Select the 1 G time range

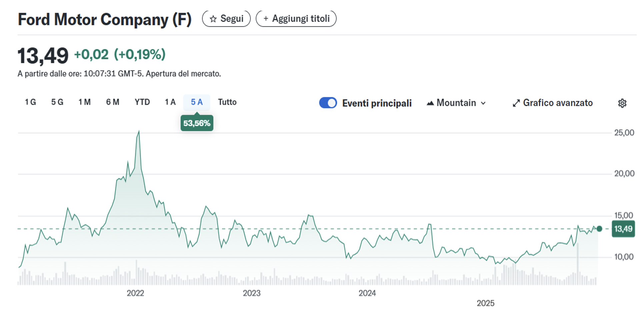[30, 102]
